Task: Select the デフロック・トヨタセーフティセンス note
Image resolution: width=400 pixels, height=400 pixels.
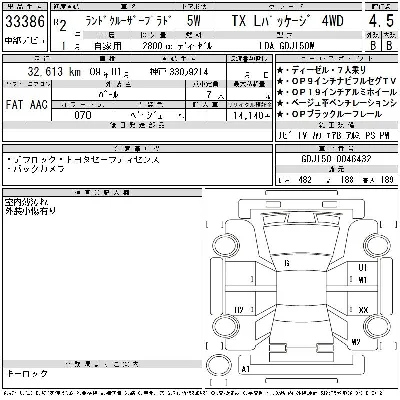Action: point(83,160)
